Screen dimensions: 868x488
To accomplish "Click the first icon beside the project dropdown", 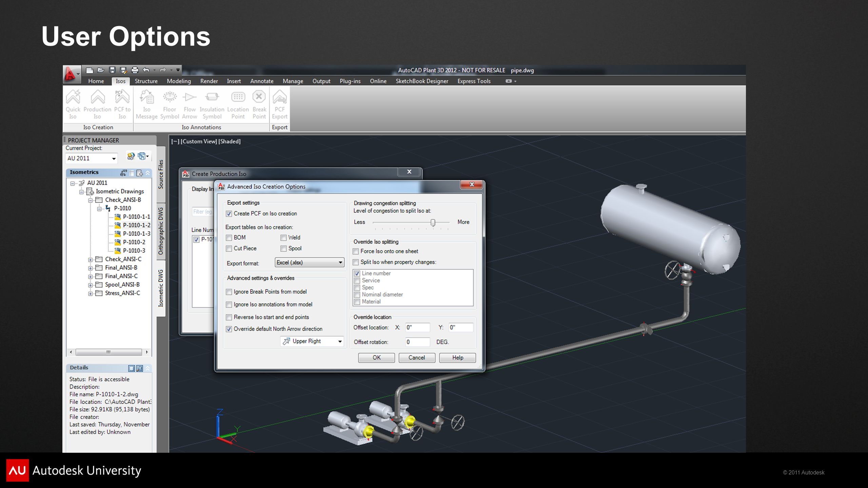I will [131, 156].
